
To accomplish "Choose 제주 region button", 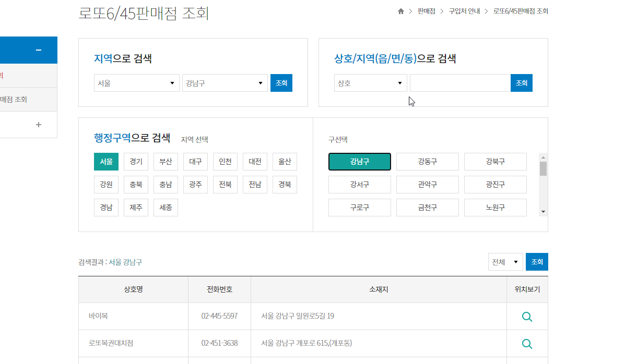I will (x=136, y=208).
